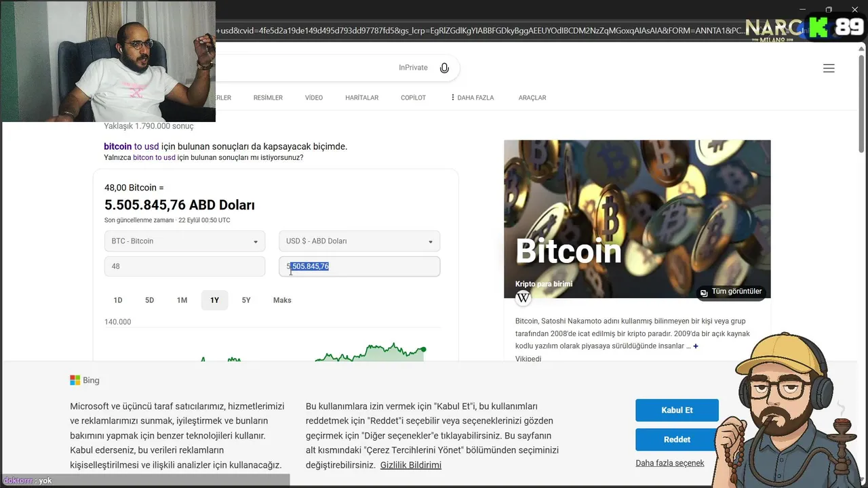Open the Daha fazla seçenek link
Viewport: 868px width, 488px height.
pos(670,463)
